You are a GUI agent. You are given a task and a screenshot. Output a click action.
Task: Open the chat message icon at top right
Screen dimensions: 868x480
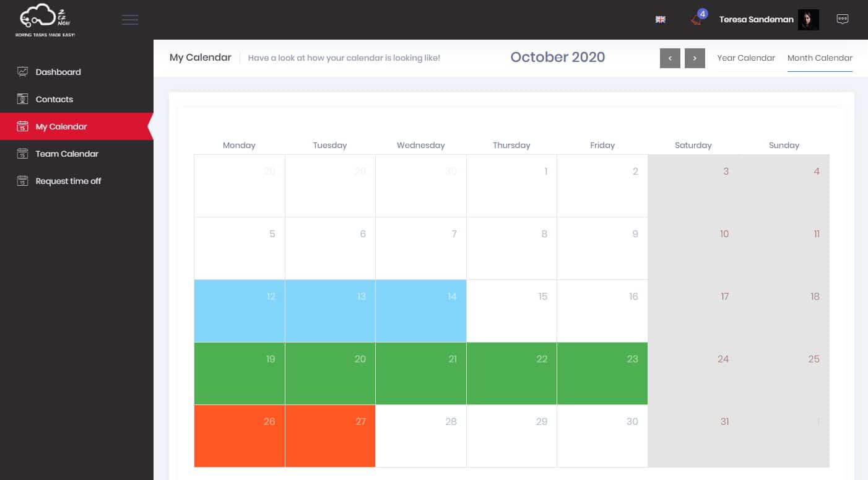(x=843, y=19)
